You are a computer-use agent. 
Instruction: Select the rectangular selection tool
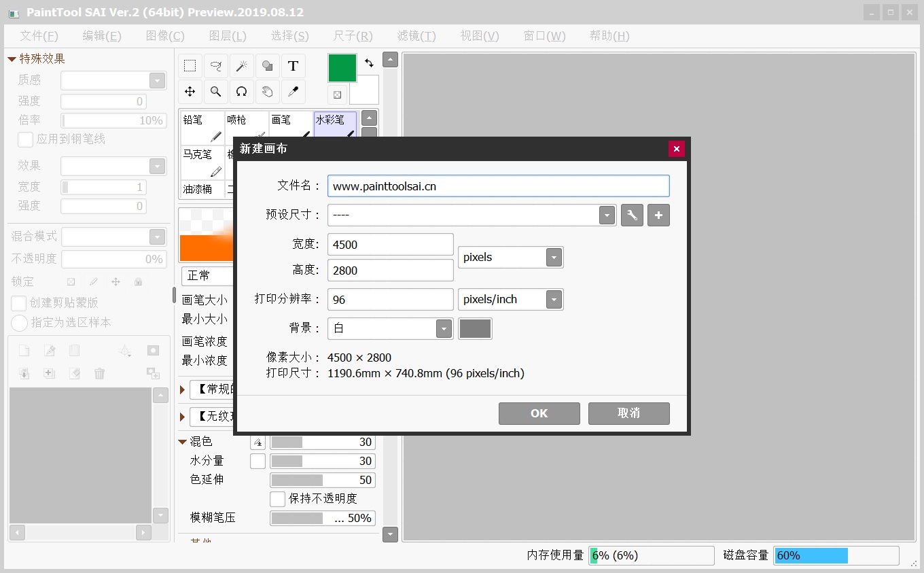tap(190, 66)
